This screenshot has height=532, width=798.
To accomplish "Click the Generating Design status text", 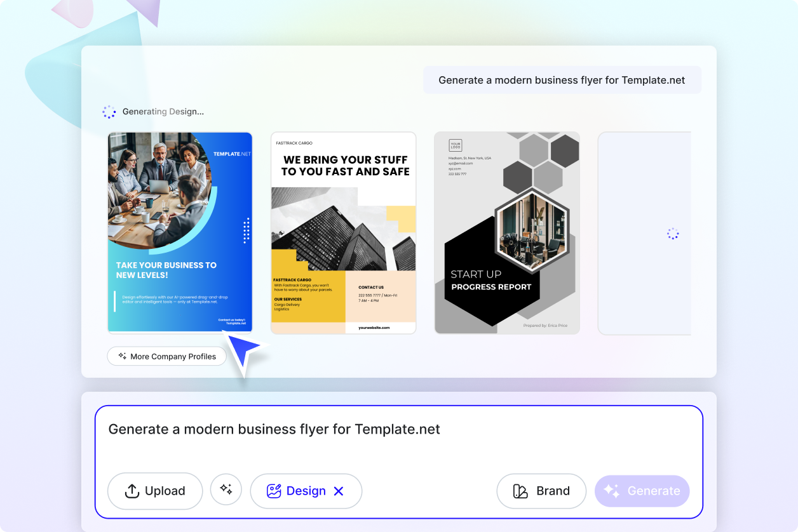I will pos(163,112).
